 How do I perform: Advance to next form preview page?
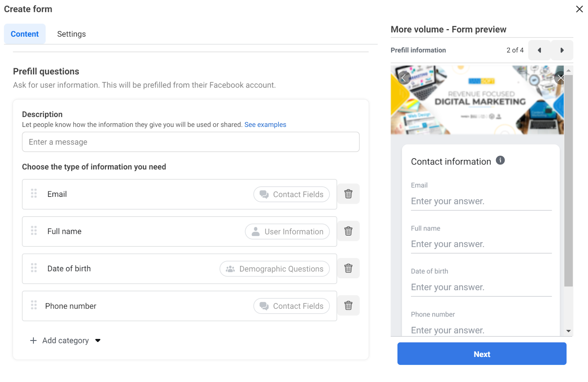coord(562,50)
